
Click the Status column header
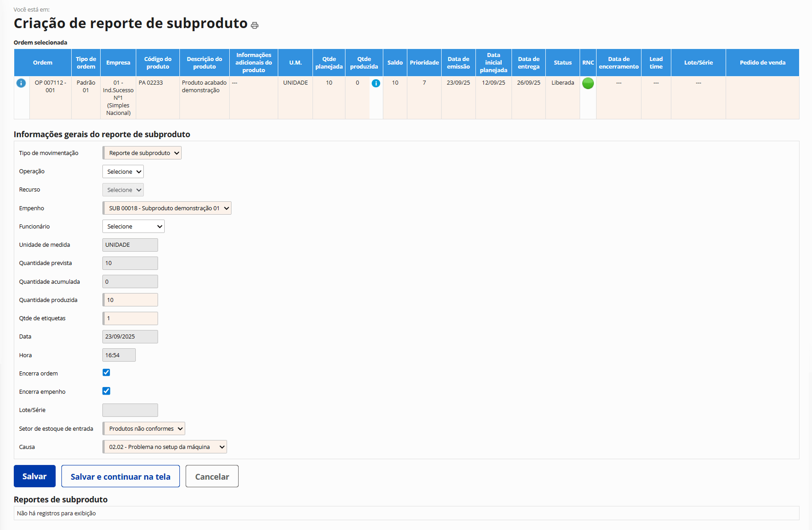(x=563, y=63)
